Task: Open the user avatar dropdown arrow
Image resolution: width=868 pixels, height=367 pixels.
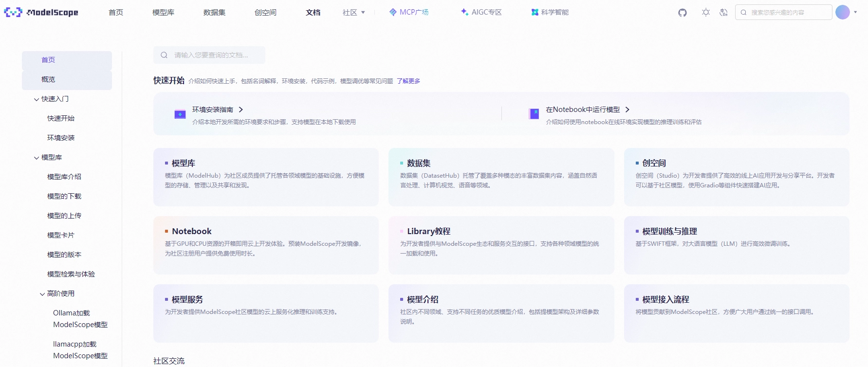Action: pos(855,12)
